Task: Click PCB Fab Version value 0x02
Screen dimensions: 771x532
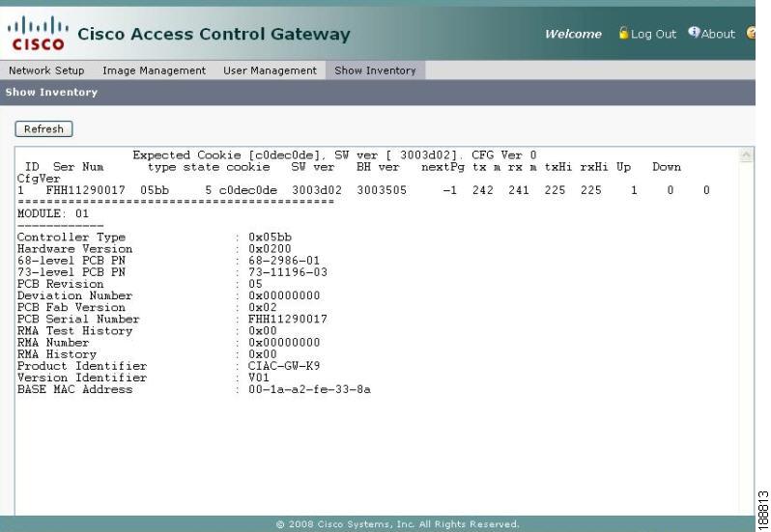Action: coord(263,307)
